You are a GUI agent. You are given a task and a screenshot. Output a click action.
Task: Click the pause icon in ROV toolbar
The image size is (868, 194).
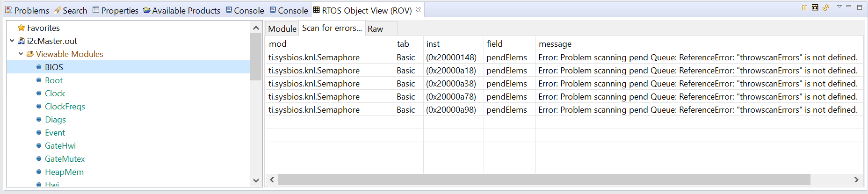804,7
